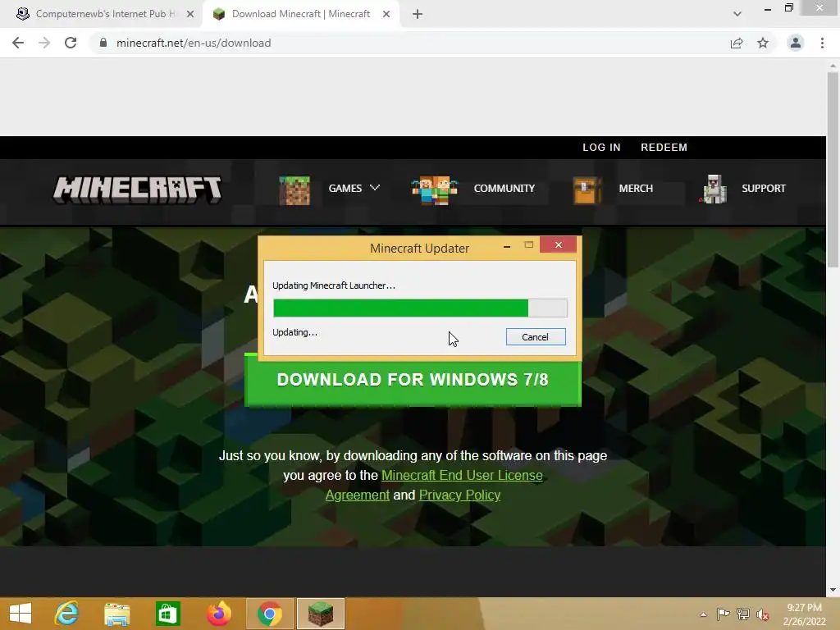
Task: Launch Internet Explorer from taskbar
Action: (x=66, y=614)
